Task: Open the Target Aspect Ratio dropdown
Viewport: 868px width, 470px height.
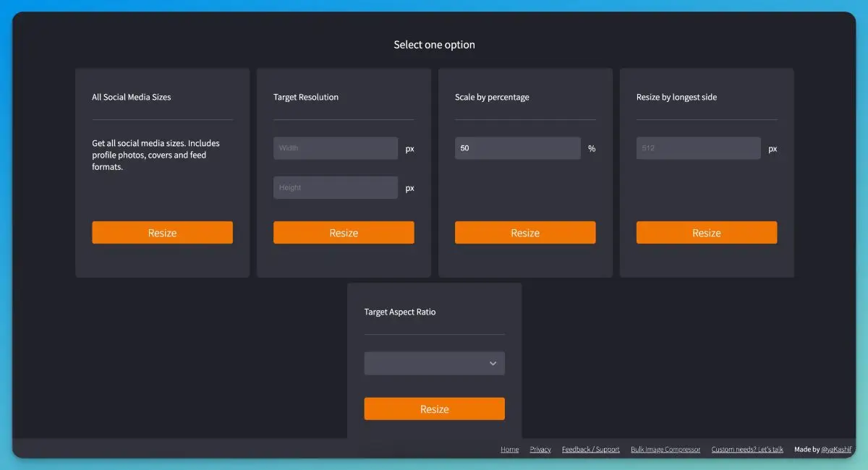Action: tap(434, 363)
